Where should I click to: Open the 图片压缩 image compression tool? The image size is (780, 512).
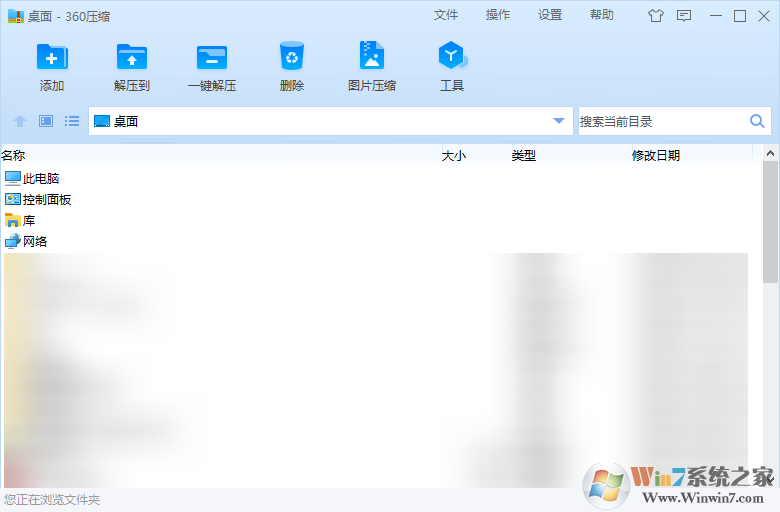pyautogui.click(x=372, y=55)
